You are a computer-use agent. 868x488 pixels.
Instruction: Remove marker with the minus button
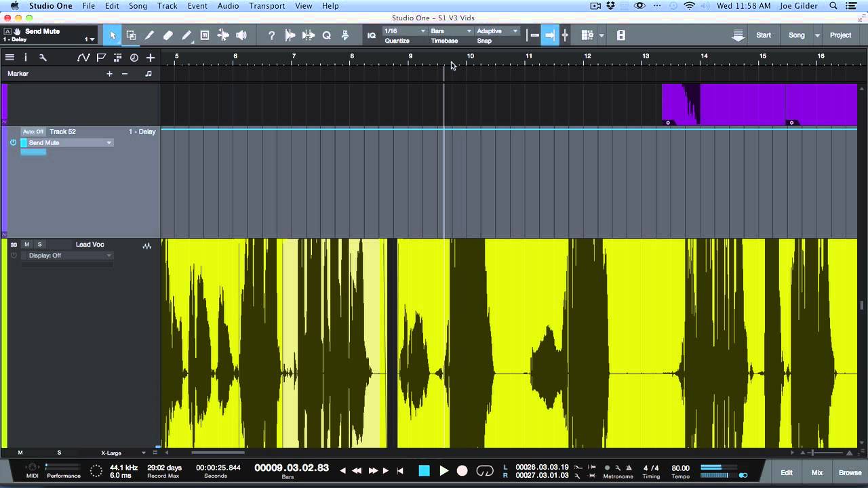125,73
